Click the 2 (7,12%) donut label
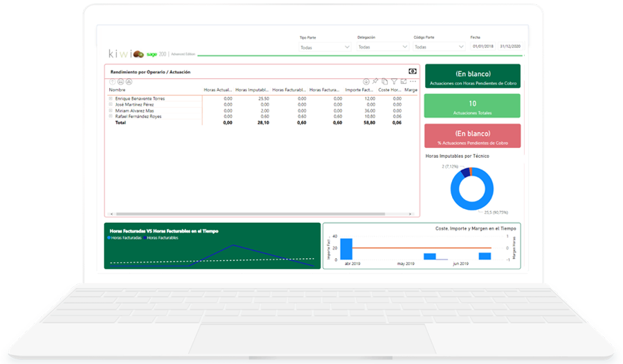The height and width of the screenshot is (364, 623). pyautogui.click(x=450, y=167)
